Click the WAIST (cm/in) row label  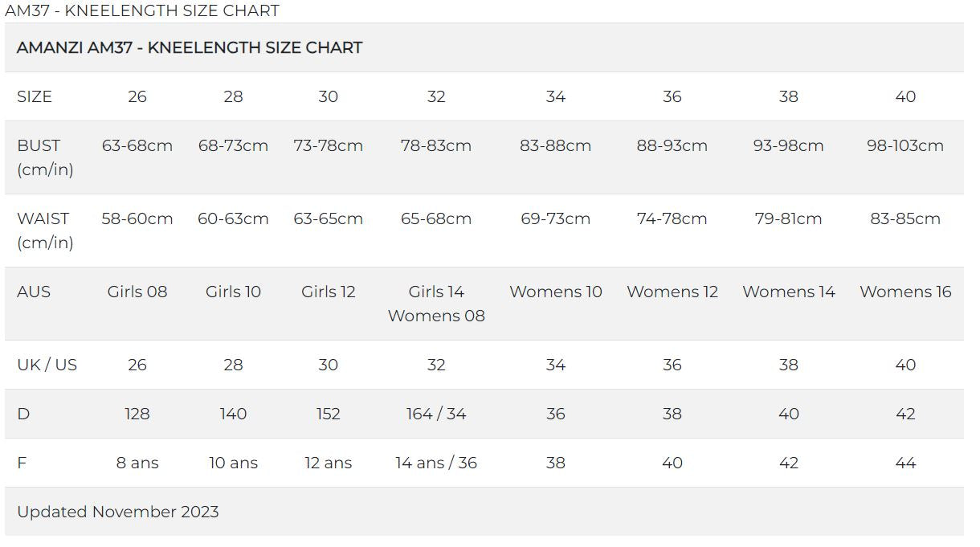point(45,231)
